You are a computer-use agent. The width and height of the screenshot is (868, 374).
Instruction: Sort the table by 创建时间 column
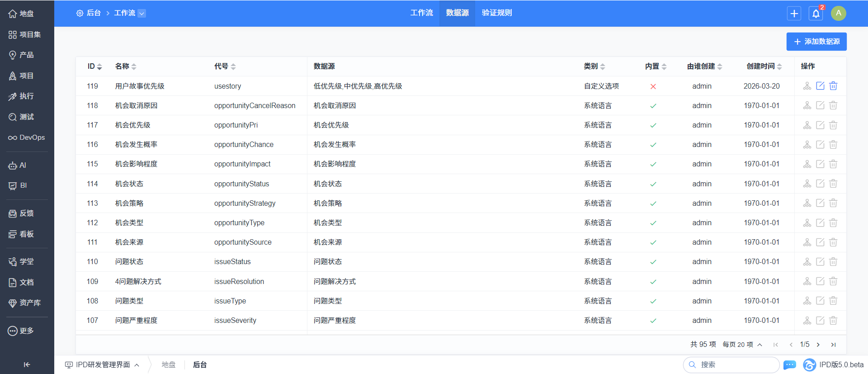(764, 66)
